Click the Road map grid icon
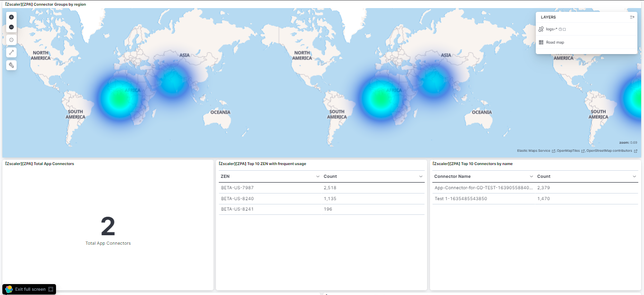 click(541, 42)
